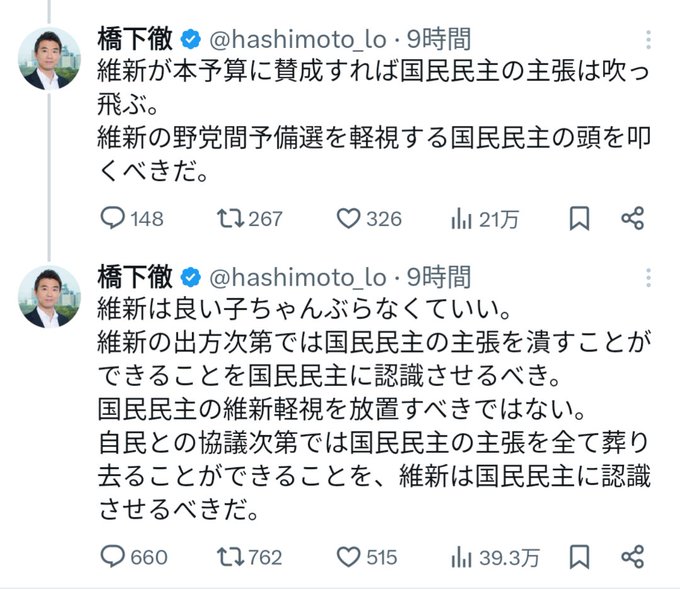Screen dimensions: 680x590
Task: Open replies on the first tweet (148)
Action: (x=132, y=218)
